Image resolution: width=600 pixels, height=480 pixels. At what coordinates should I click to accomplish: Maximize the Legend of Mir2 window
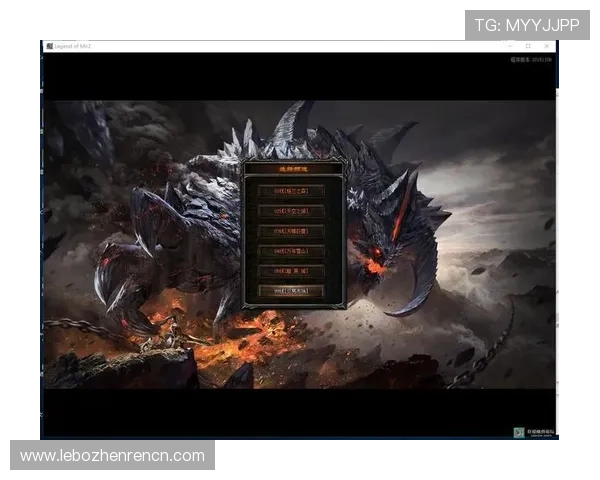click(x=529, y=46)
